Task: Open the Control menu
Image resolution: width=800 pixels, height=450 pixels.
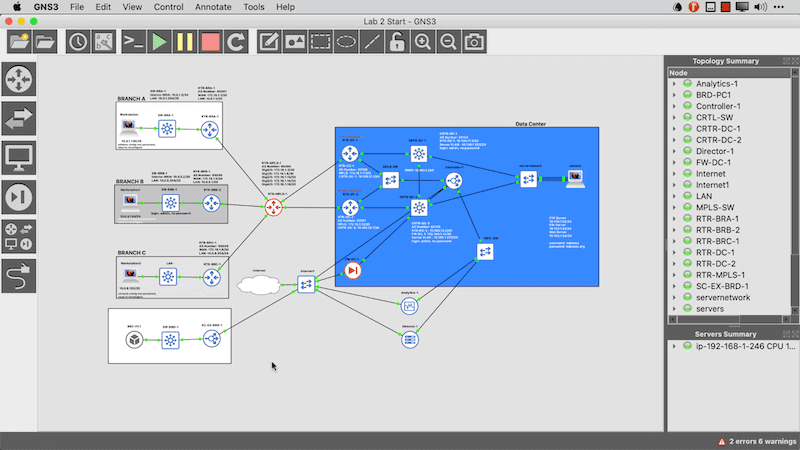Action: pyautogui.click(x=168, y=7)
